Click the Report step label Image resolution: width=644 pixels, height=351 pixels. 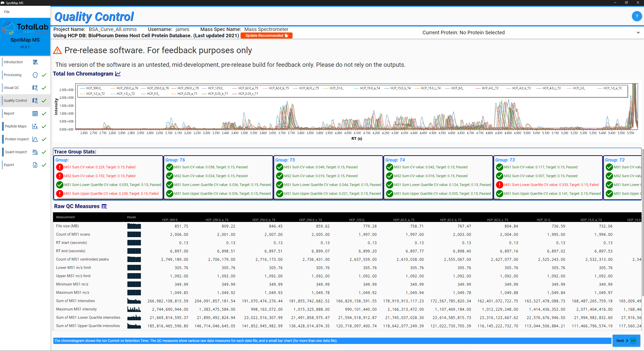(x=9, y=113)
